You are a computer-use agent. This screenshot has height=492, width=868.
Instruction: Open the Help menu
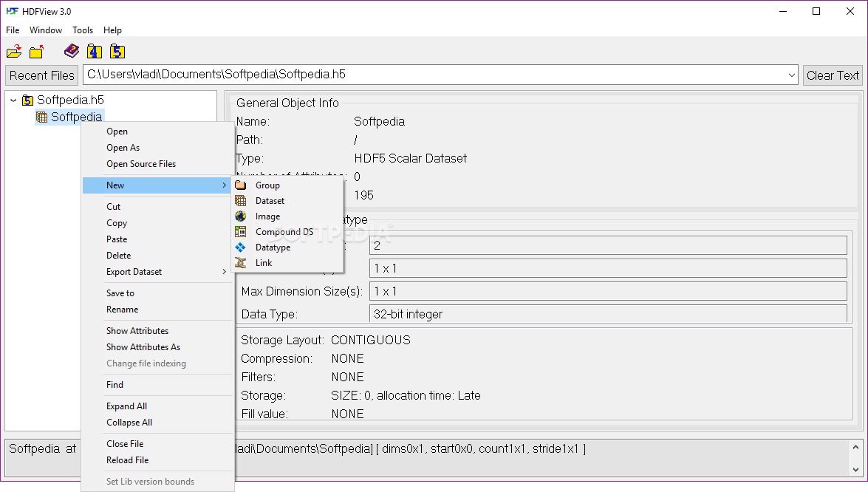112,30
